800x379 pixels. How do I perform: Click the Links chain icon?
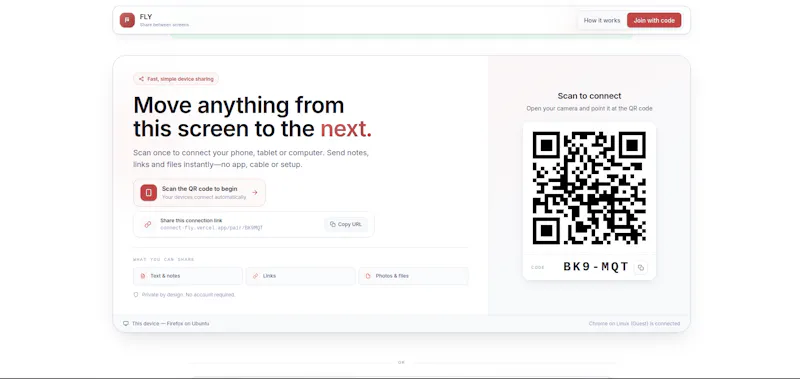pos(256,276)
